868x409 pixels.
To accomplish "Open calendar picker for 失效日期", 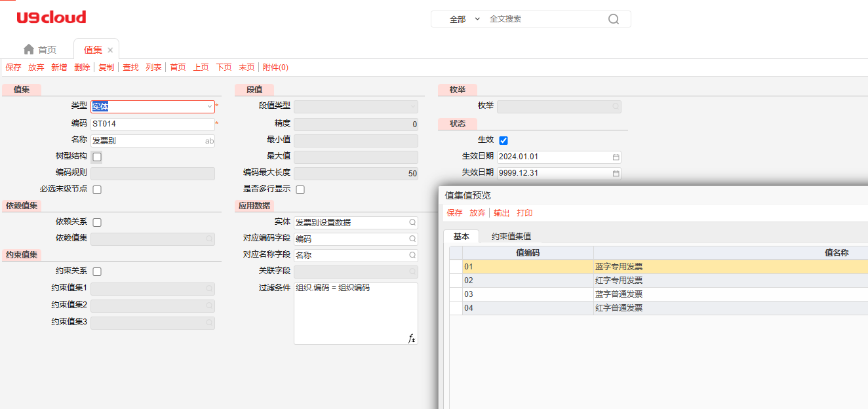I will click(x=616, y=174).
